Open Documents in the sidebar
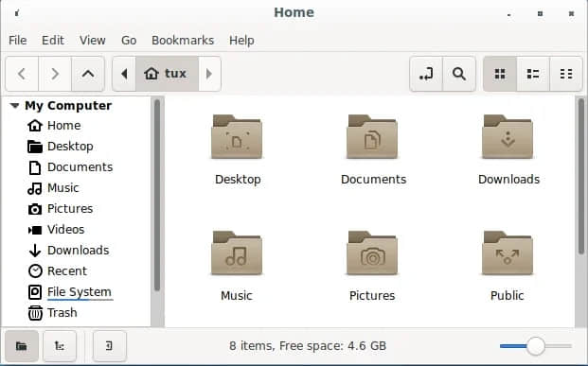 [x=70, y=167]
